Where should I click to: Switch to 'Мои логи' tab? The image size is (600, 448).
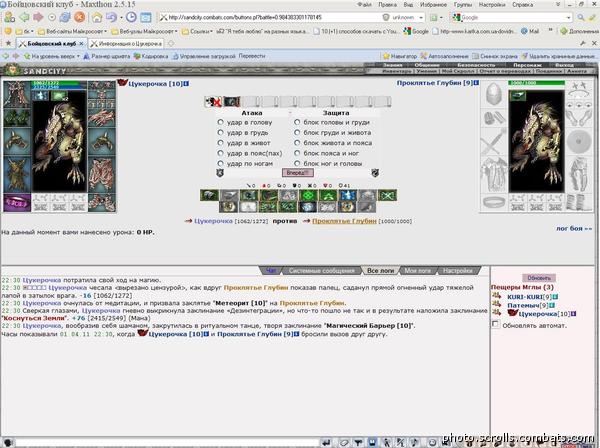(x=417, y=270)
